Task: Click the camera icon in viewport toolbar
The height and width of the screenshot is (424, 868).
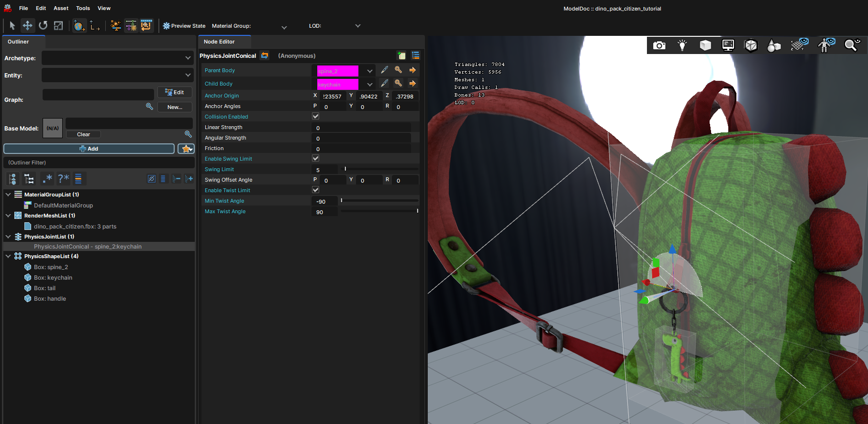Action: pos(659,45)
